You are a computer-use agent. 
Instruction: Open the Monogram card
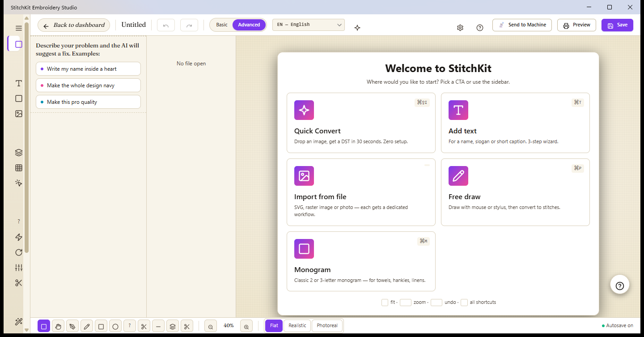click(361, 261)
